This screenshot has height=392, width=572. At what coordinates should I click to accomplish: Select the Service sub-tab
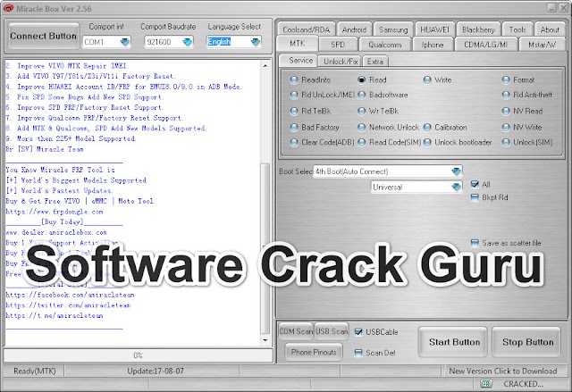[x=300, y=61]
